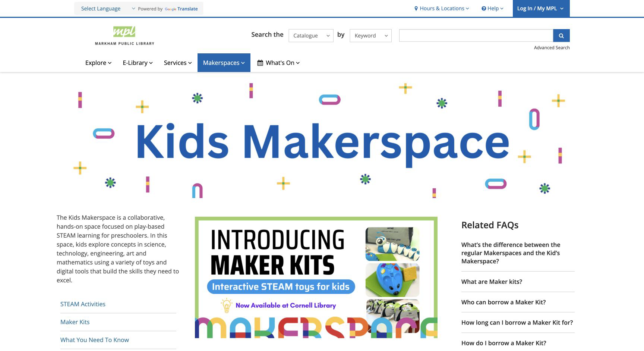
Task: Open the Log In / My MPL menu
Action: pyautogui.click(x=541, y=8)
